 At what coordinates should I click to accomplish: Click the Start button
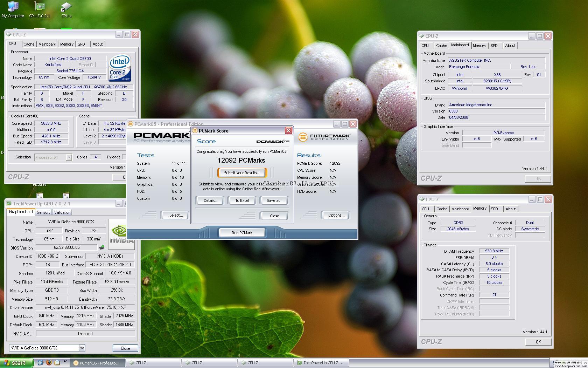click(x=17, y=363)
